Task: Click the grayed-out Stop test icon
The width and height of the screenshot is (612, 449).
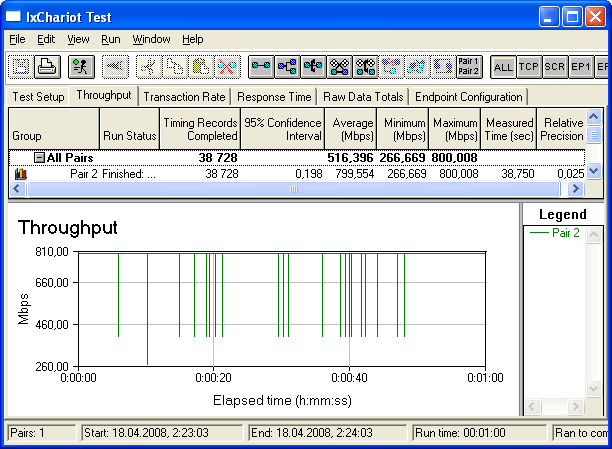Action: click(115, 67)
